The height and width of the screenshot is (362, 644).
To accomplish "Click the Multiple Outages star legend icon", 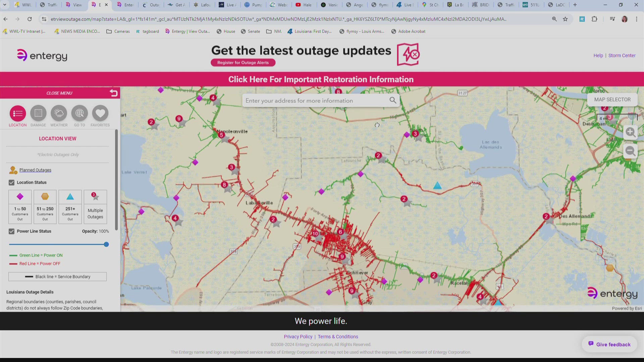I will tap(95, 196).
